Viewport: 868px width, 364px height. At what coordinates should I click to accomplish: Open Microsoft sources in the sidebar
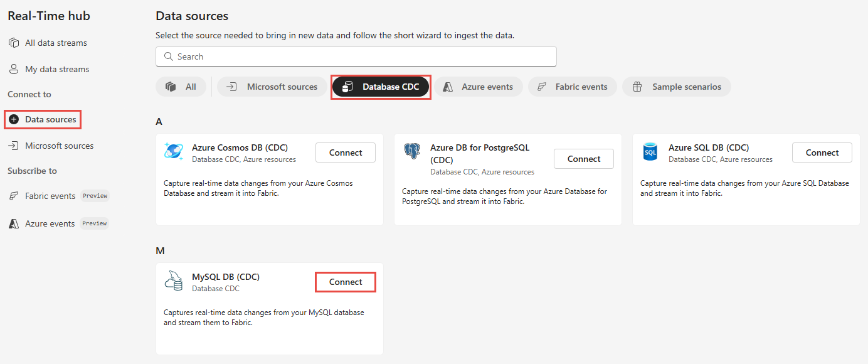pos(51,146)
